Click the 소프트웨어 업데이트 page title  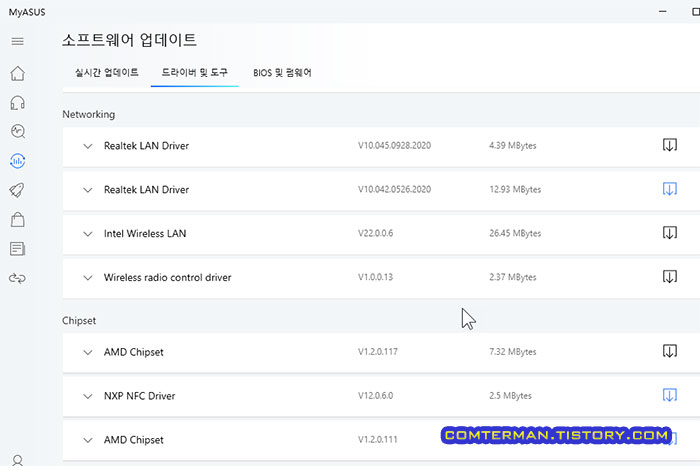point(129,40)
